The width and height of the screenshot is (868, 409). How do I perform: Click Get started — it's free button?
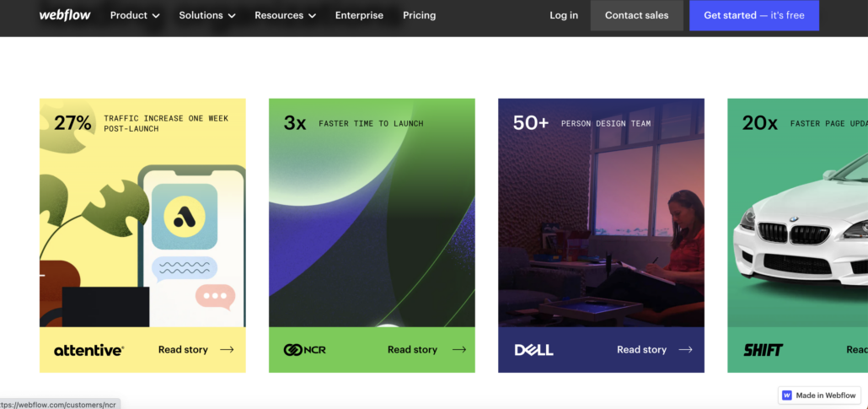pyautogui.click(x=754, y=15)
